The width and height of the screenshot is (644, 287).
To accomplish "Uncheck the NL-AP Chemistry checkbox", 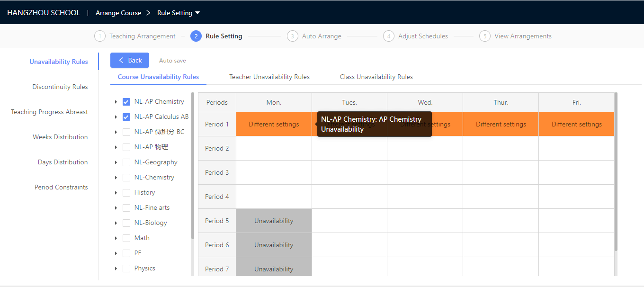I will (x=126, y=102).
